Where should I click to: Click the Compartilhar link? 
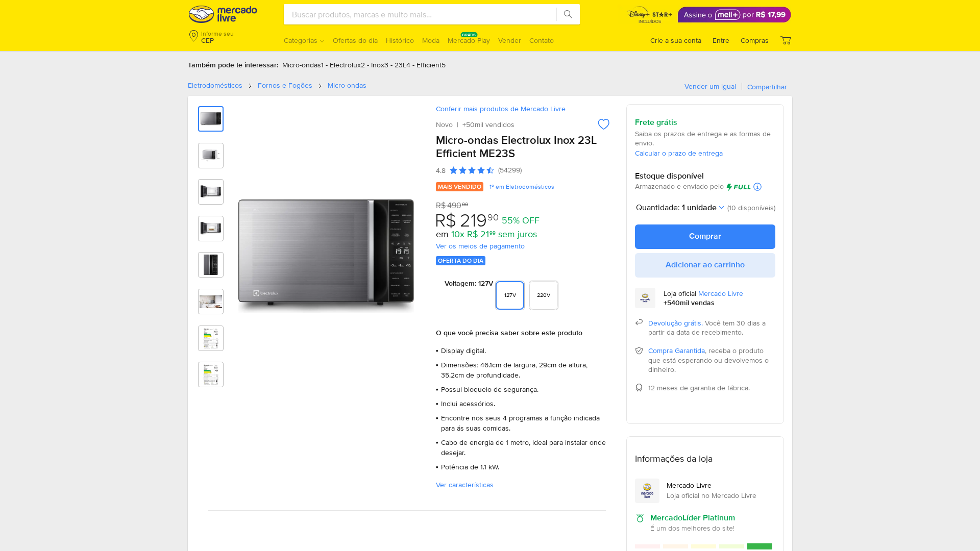click(x=767, y=87)
